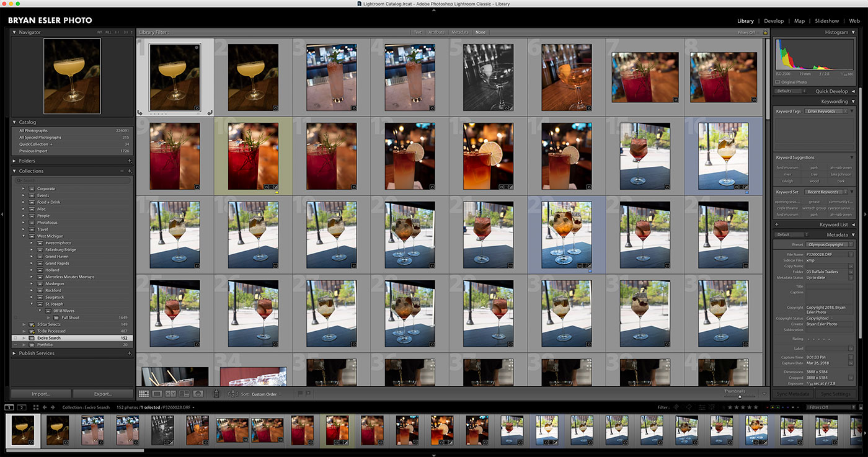The image size is (868, 457).
Task: Toggle the flagged photos filter in the filmstrip
Action: click(x=676, y=407)
